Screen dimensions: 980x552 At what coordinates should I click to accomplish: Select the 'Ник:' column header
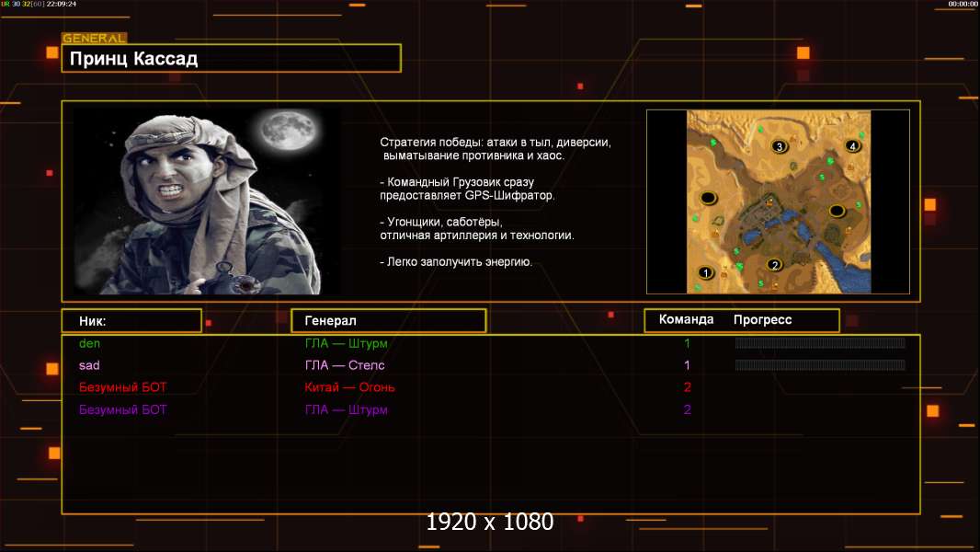tap(93, 321)
